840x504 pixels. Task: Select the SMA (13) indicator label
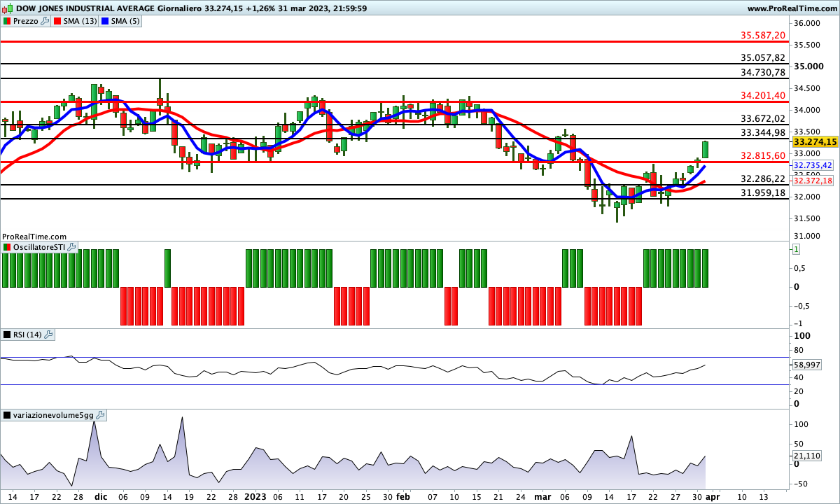(80, 21)
